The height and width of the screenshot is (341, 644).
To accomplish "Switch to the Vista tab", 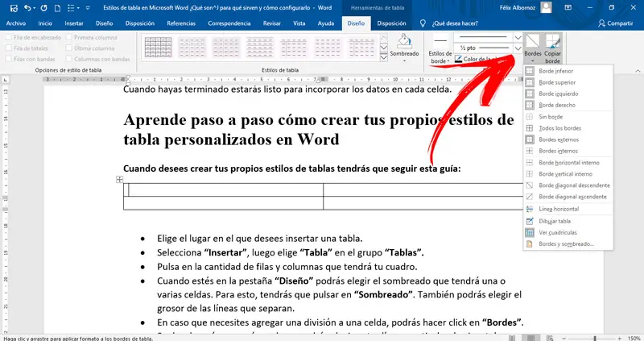I will [x=299, y=23].
